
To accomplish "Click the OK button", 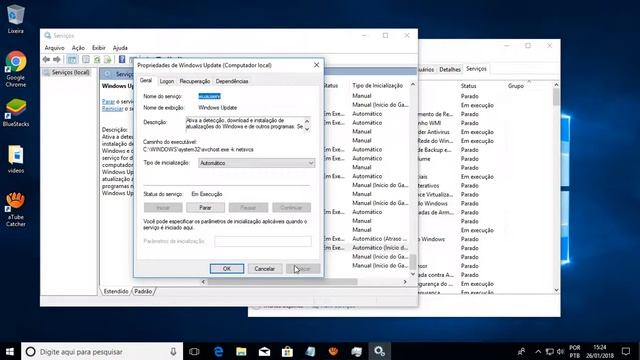I will click(227, 269).
